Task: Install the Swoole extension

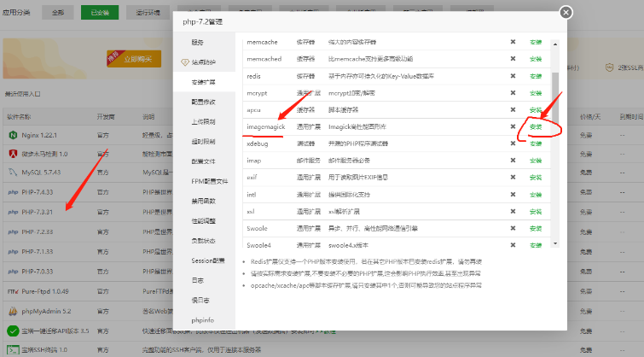Action: (536, 228)
